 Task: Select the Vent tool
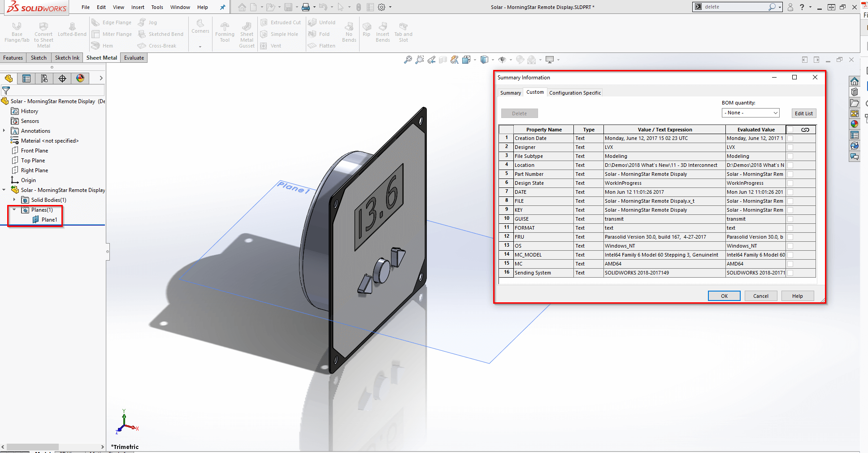point(271,46)
